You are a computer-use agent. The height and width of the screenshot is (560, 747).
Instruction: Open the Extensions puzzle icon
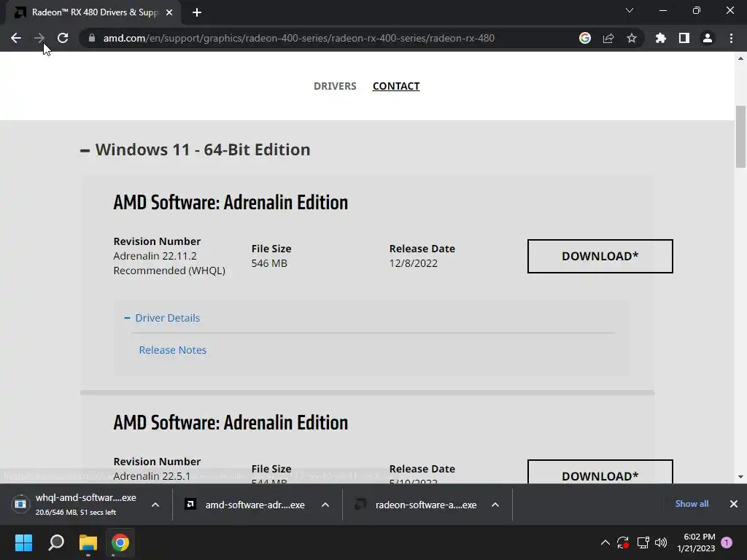coord(661,38)
